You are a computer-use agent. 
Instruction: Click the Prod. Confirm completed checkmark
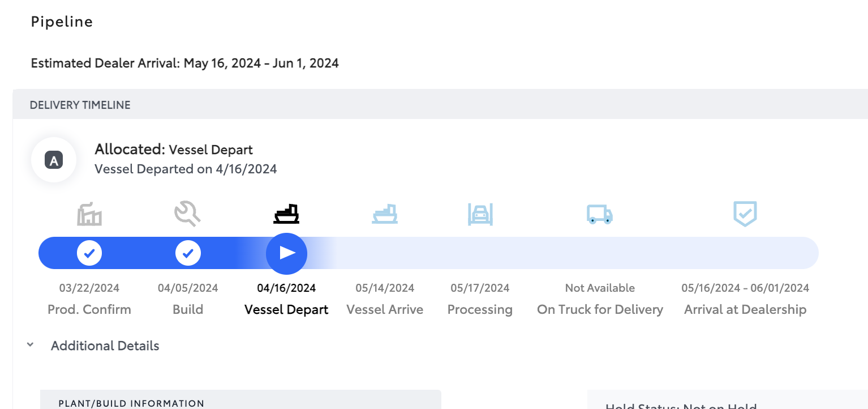click(x=89, y=253)
